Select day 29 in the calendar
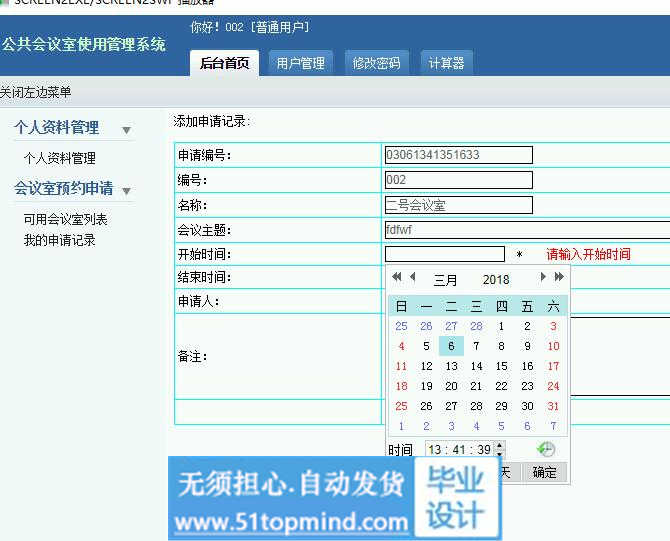670x541 pixels. point(502,406)
